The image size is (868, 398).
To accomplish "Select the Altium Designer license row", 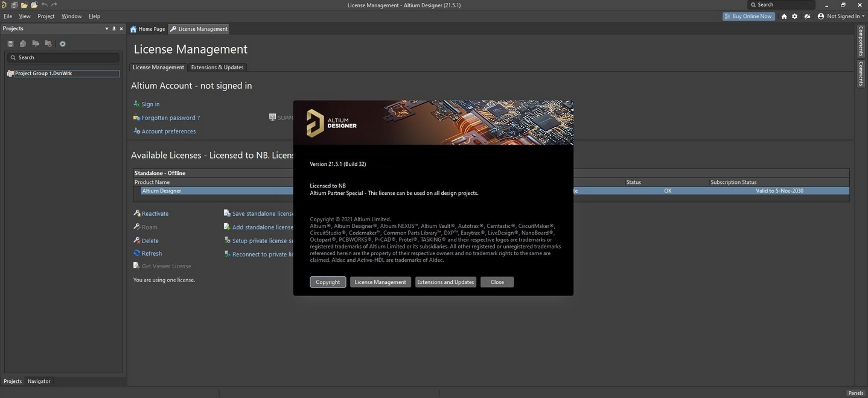I will [491, 191].
